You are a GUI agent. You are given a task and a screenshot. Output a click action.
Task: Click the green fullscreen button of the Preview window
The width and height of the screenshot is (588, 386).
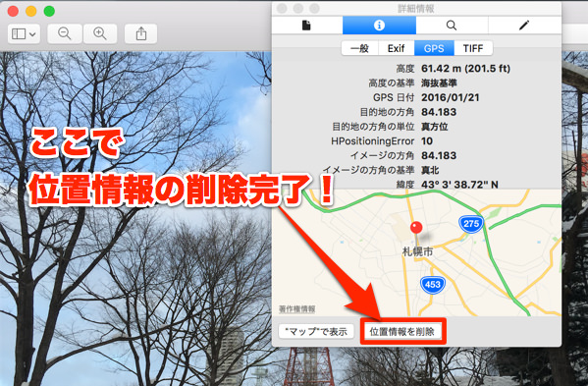point(49,11)
